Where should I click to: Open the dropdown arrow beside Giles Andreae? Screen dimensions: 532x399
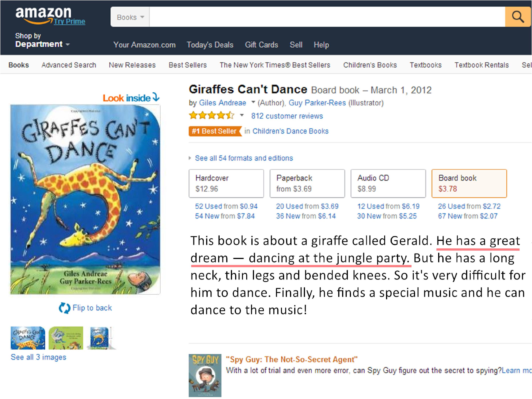[x=253, y=102]
